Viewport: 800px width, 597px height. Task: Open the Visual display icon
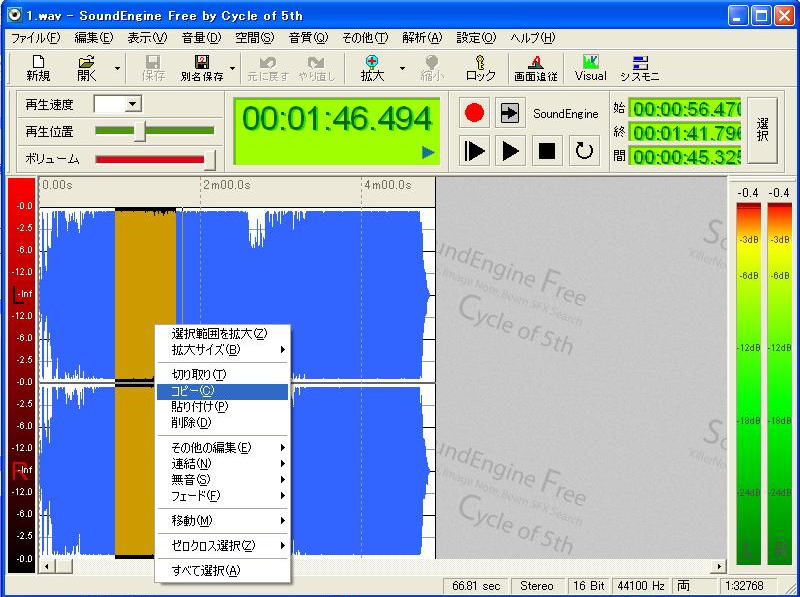(x=590, y=68)
